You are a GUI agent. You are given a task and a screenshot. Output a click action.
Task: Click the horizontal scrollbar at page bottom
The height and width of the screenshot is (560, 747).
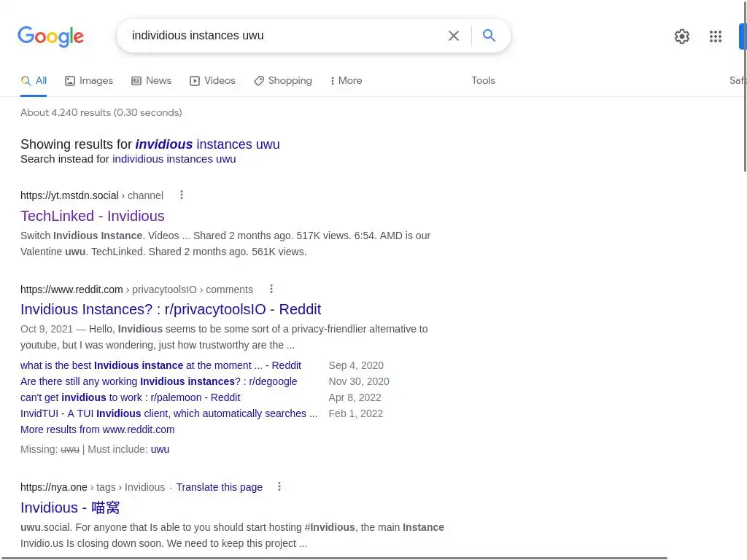pos(333,558)
